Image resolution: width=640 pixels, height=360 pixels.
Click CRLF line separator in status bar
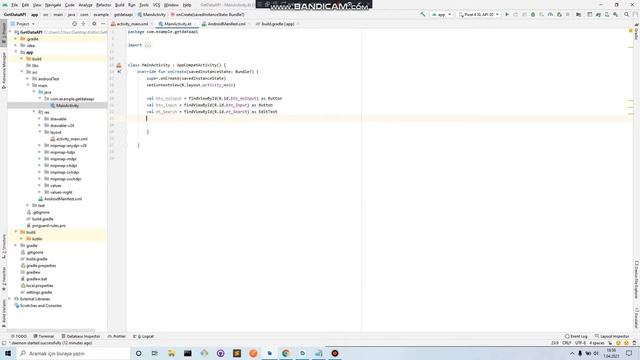click(567, 343)
